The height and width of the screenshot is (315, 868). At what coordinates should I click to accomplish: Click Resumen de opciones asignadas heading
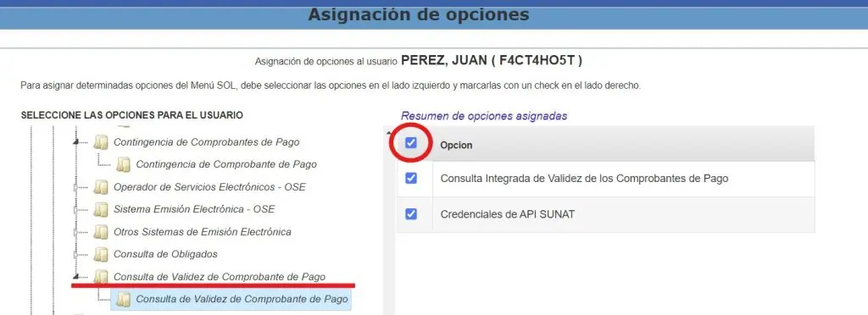[x=484, y=116]
